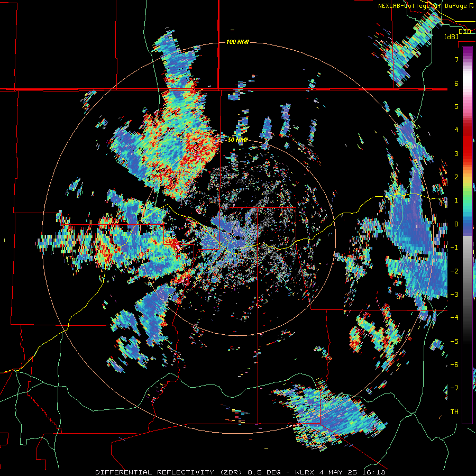Click the 5 value on the scale
Viewport: 476px width, 476px height.
point(456,106)
